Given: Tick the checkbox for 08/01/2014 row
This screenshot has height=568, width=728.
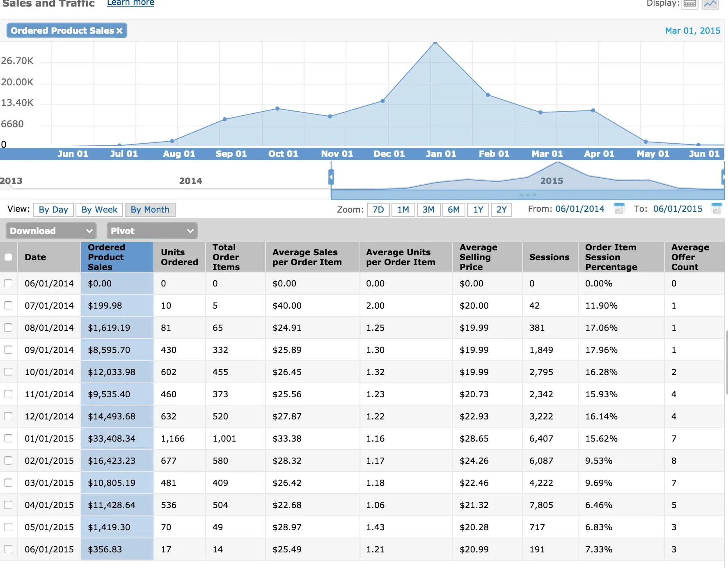Looking at the screenshot, I should pos(8,328).
